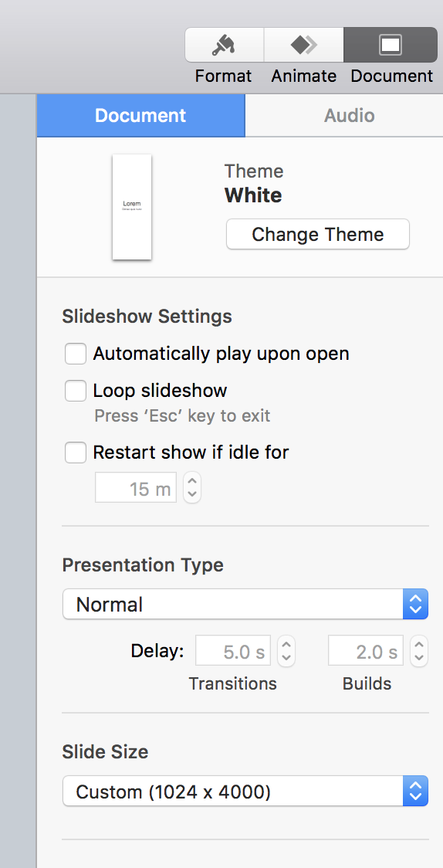Click the idle time stepper arrows

point(192,487)
